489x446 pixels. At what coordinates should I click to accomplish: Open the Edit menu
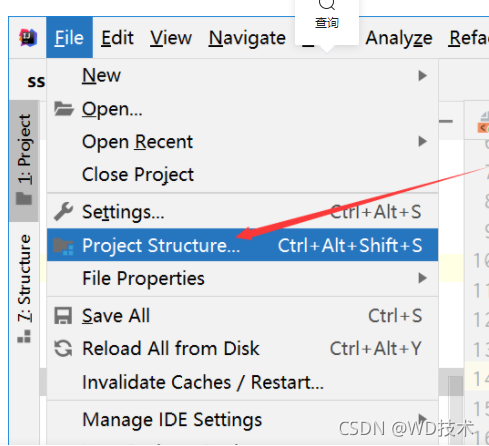(x=117, y=38)
